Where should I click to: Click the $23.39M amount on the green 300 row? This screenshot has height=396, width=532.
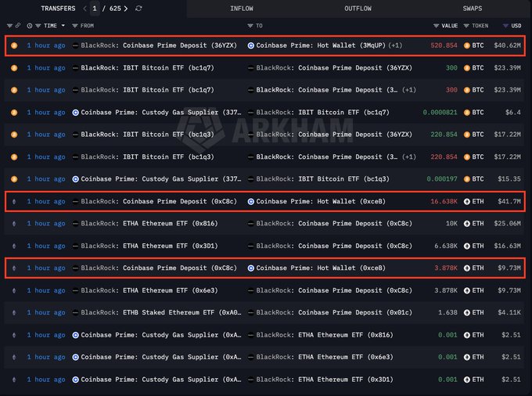click(507, 68)
